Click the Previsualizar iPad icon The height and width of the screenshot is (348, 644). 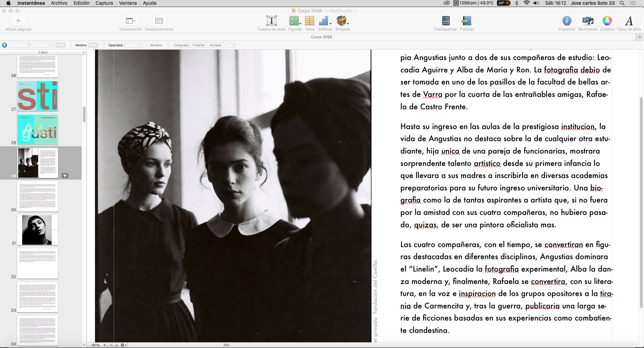point(446,21)
